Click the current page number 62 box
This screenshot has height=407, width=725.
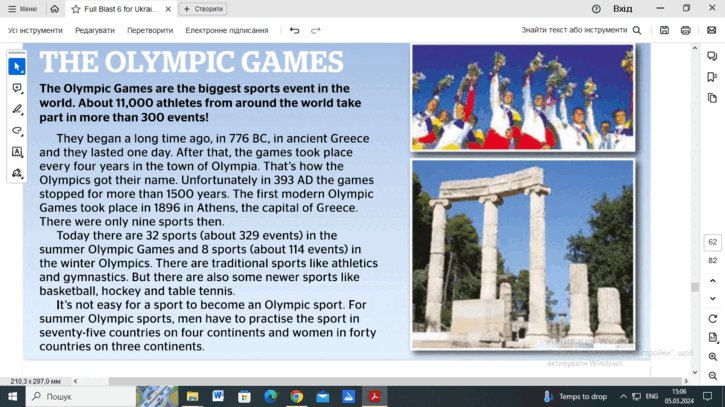coord(713,242)
